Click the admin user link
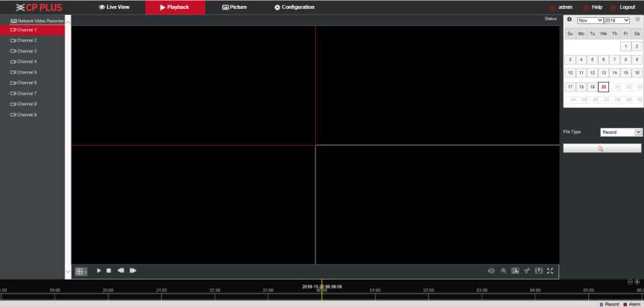644x307 pixels. [565, 7]
